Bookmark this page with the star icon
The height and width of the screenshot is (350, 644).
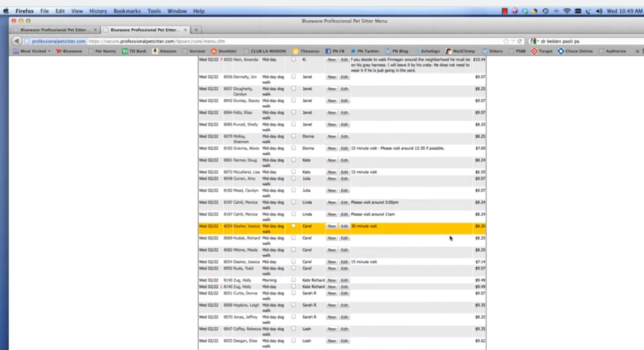[506, 41]
